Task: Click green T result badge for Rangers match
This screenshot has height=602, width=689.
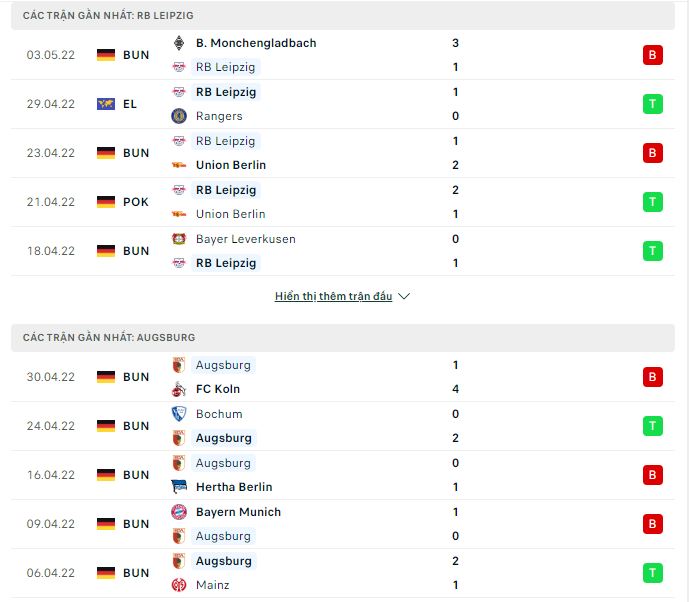Action: point(653,104)
